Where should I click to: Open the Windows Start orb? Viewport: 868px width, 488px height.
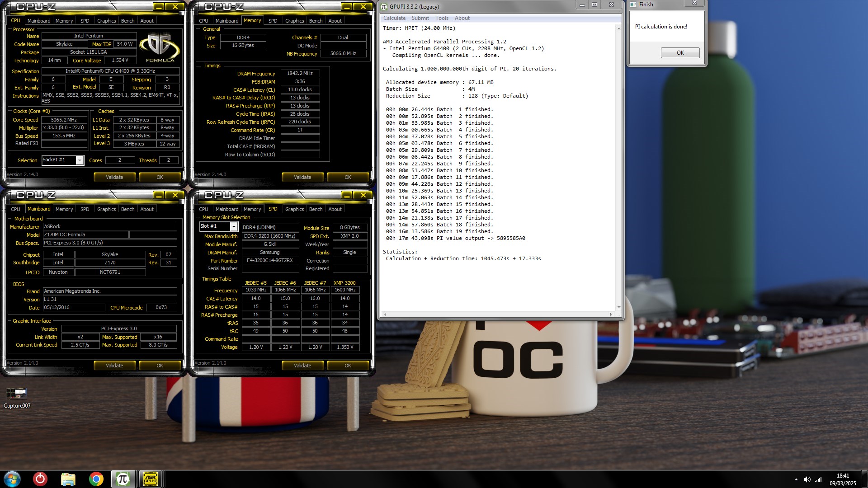coord(12,479)
